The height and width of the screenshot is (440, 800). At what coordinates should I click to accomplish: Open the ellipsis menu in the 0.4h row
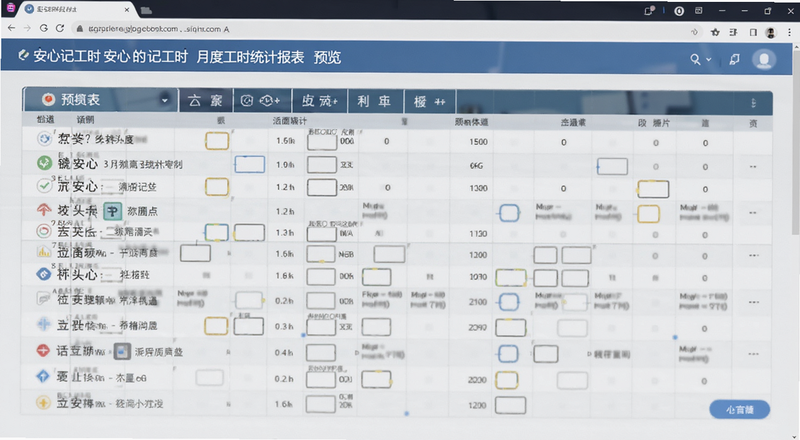[x=754, y=354]
